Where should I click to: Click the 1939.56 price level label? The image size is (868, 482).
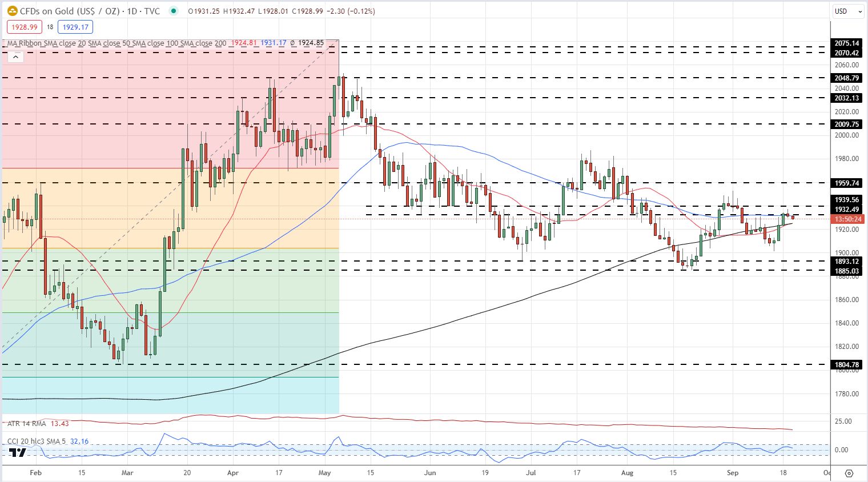pos(847,199)
